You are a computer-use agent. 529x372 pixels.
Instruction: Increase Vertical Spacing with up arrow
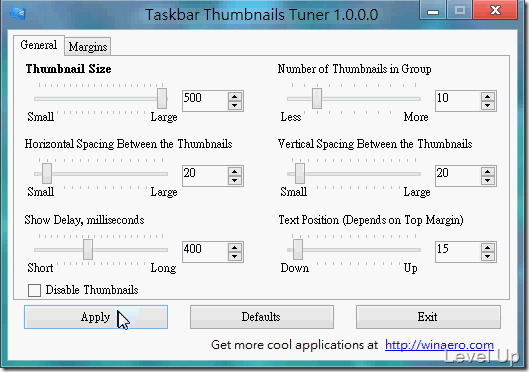click(x=488, y=171)
